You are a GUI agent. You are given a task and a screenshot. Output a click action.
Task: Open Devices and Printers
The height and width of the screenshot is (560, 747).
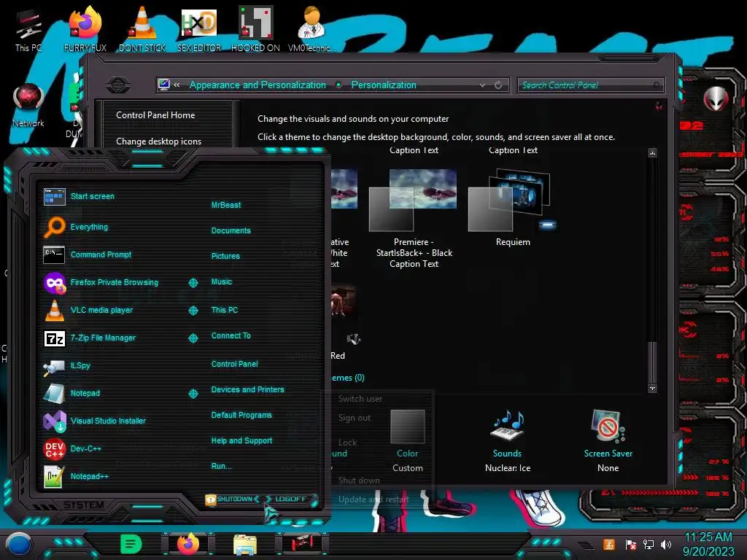247,389
